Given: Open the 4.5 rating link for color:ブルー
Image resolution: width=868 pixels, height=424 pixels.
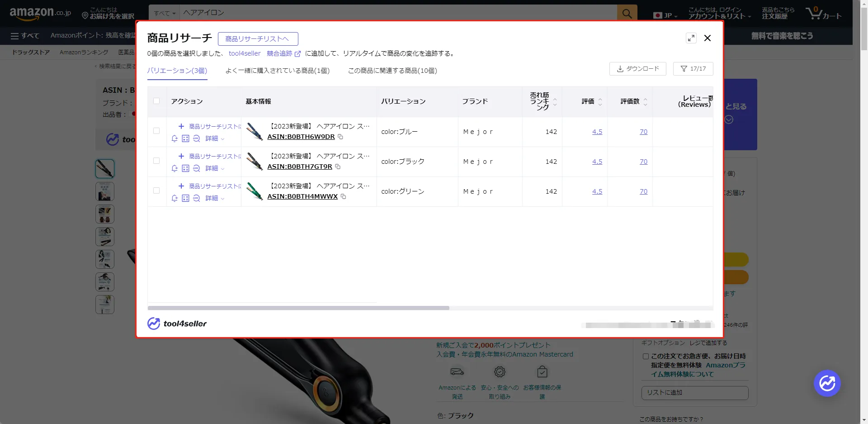Looking at the screenshot, I should (x=597, y=132).
